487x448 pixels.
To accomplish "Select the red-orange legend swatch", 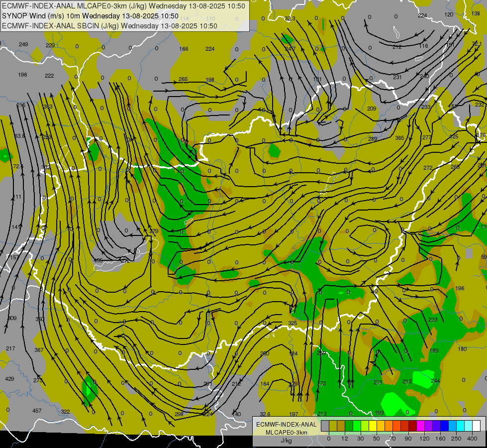I will tap(397, 426).
